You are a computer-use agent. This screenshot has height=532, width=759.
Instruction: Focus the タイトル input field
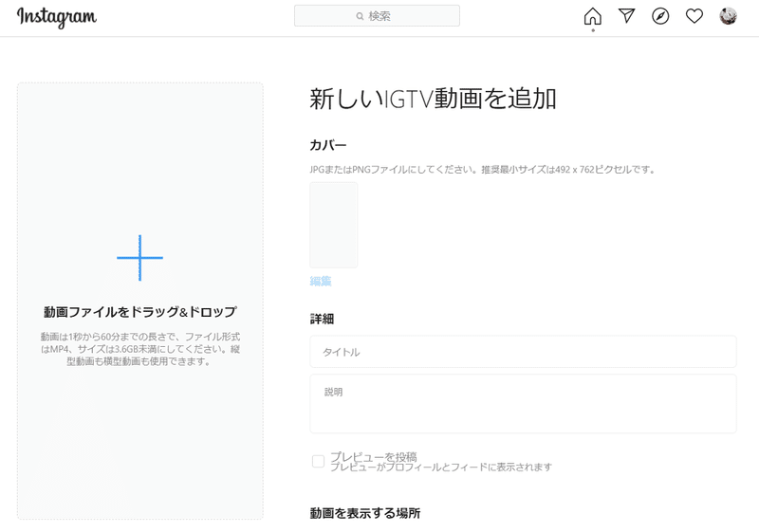[x=523, y=352]
